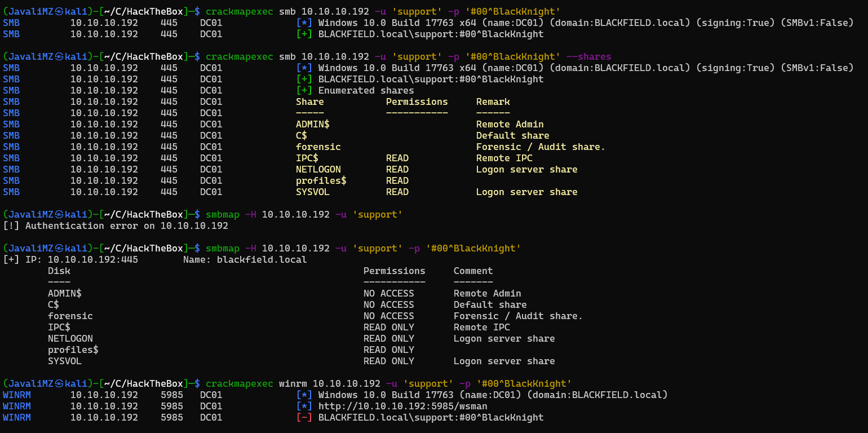Screen dimensions: 868x433
Task: Select the '[+] IP: 10.10.10.192:445' text
Action: point(70,259)
